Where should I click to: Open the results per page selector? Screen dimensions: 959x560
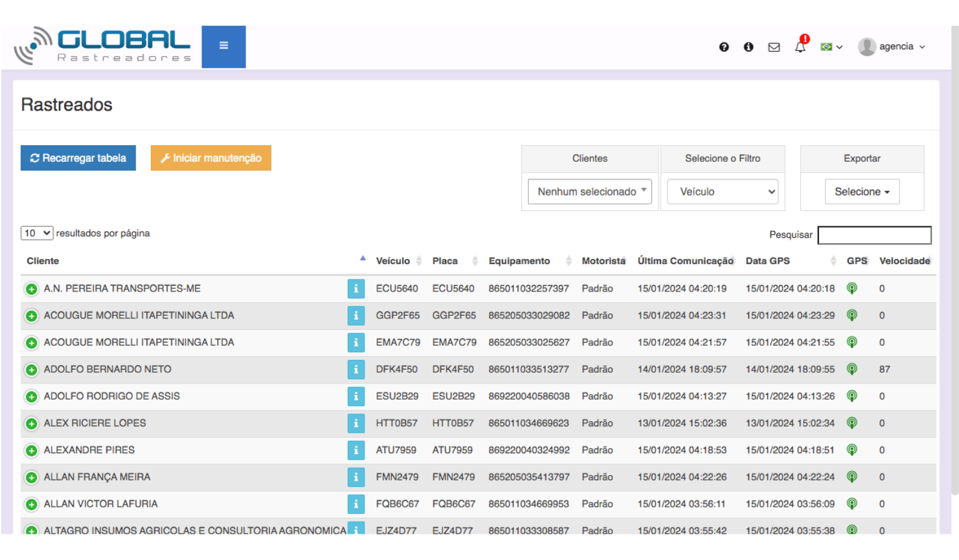coord(36,233)
